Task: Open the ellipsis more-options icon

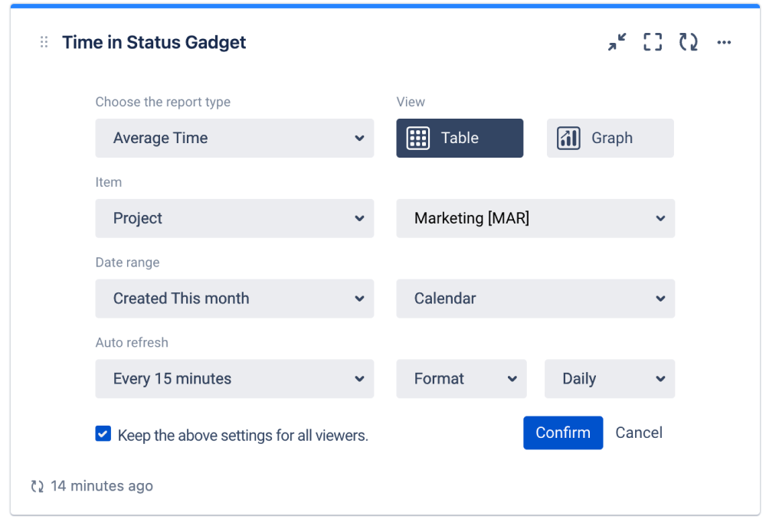Action: (x=724, y=42)
